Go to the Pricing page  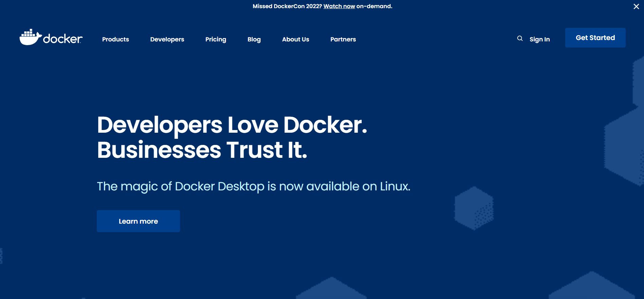point(216,39)
